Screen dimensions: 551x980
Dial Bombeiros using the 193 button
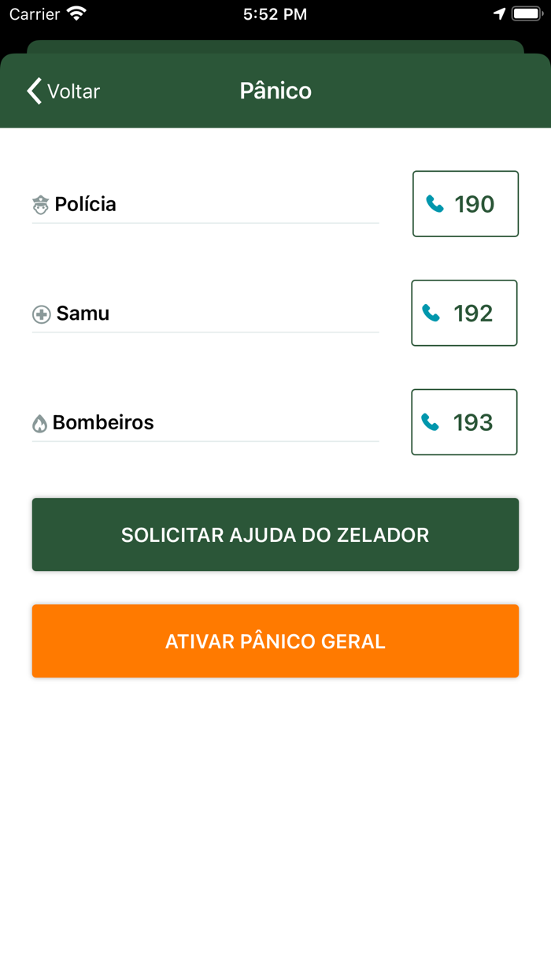[x=464, y=421]
